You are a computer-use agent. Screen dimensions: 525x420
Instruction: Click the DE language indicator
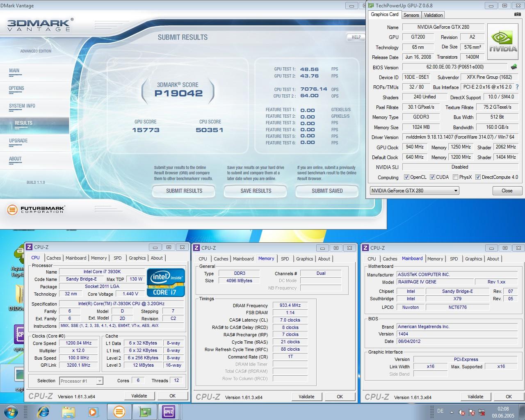click(441, 411)
